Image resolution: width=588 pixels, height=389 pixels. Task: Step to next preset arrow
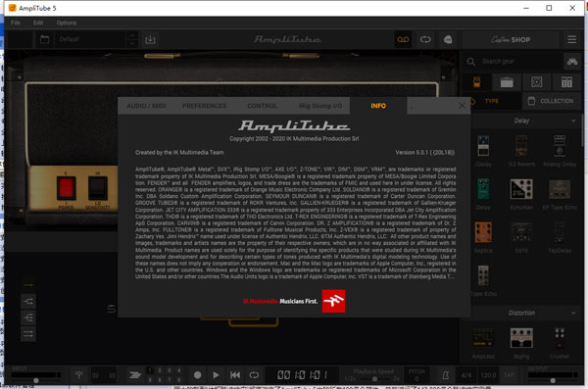click(132, 43)
